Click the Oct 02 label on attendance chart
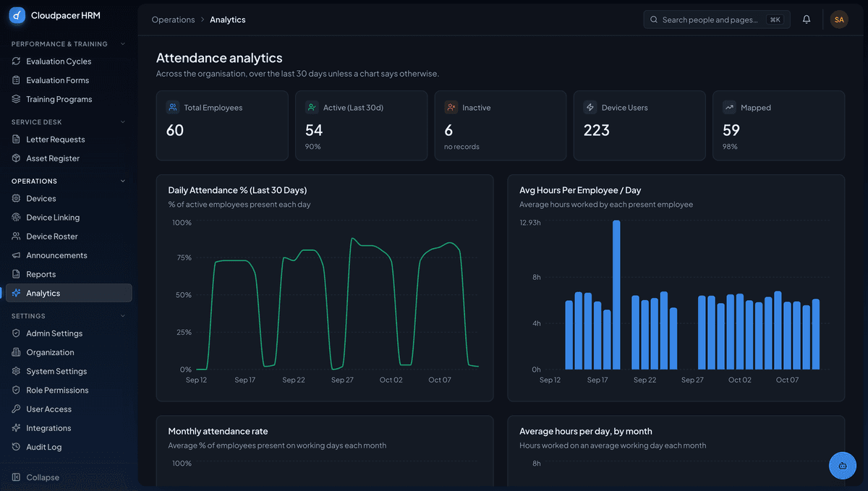Viewport: 868px width, 491px height. coord(391,380)
